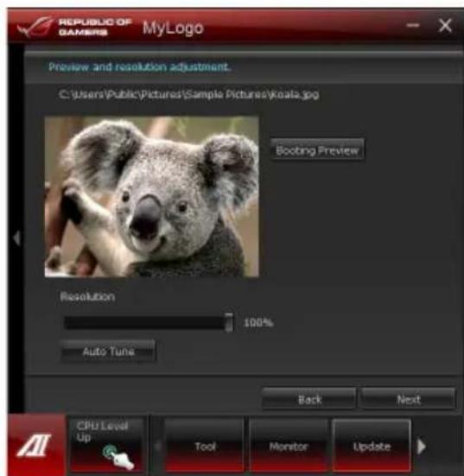Viewport: 464px width, 476px height.
Task: Click the Resolution slider handle
Action: [x=229, y=322]
